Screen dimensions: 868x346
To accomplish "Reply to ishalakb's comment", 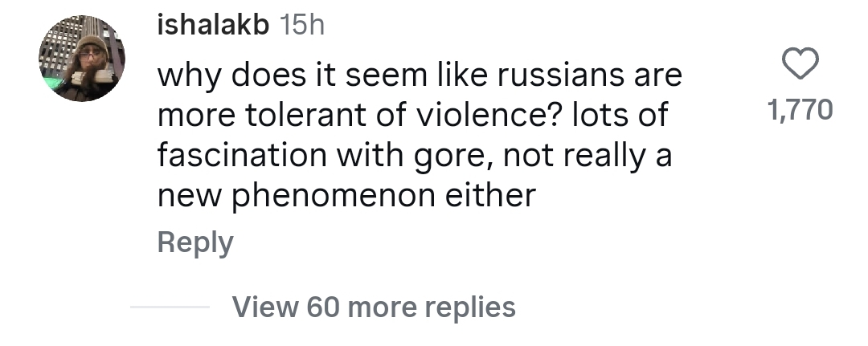I will (x=195, y=242).
